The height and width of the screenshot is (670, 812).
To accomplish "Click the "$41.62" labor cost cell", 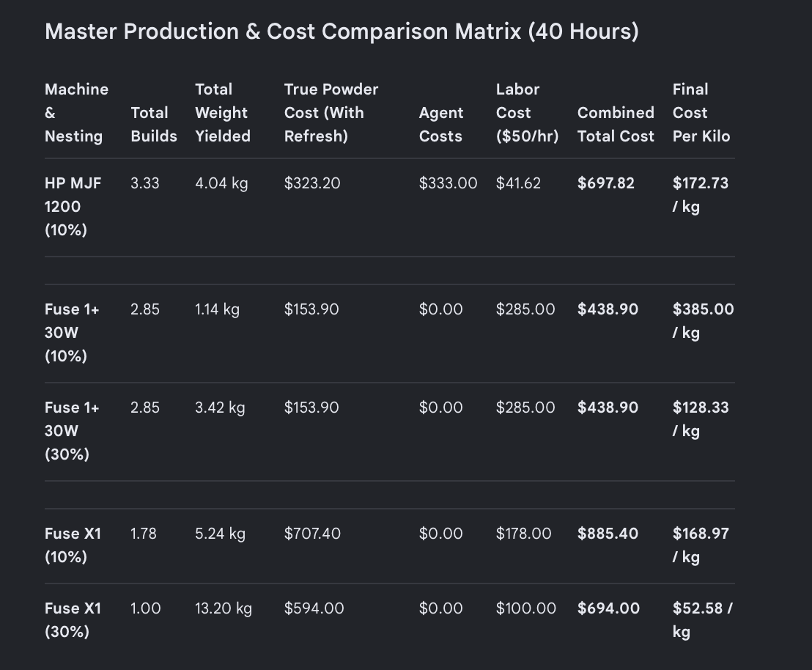I will point(518,183).
